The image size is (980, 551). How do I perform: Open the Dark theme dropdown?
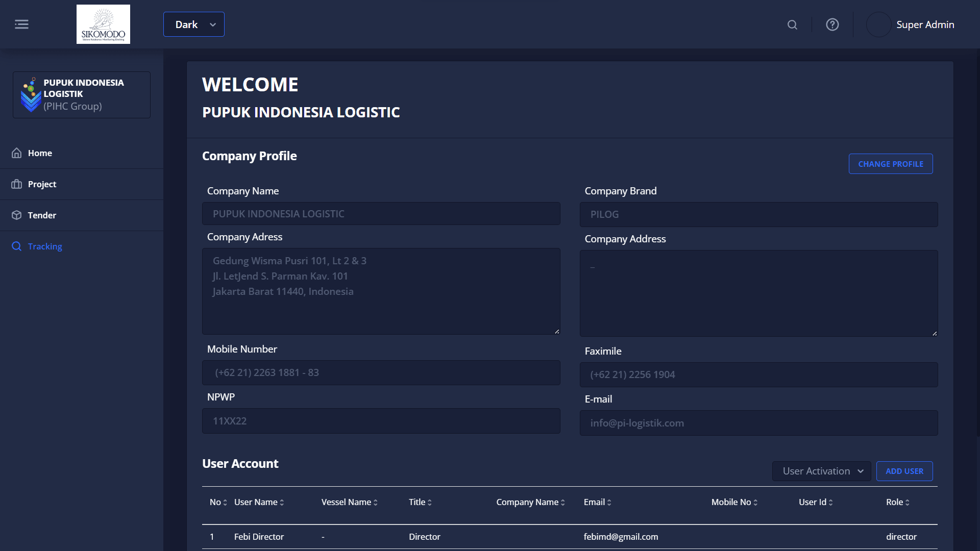(x=193, y=24)
